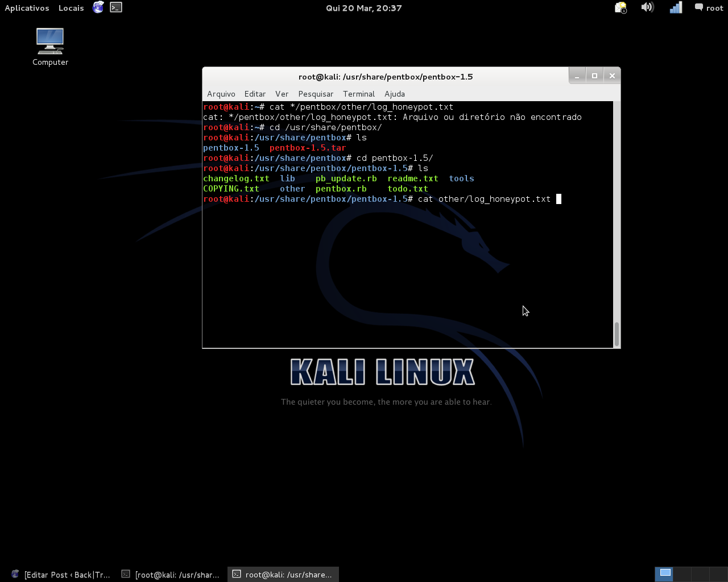Click the terminal title bar text
The width and height of the screenshot is (728, 582).
pos(386,77)
